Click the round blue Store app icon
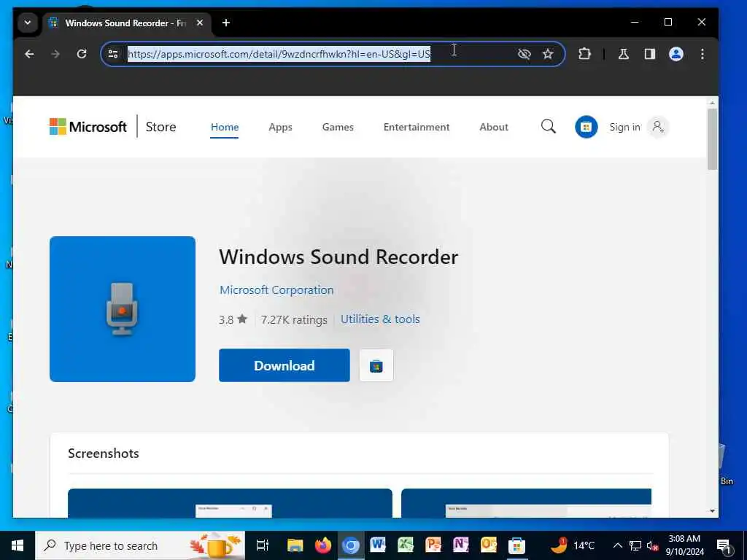Image resolution: width=747 pixels, height=560 pixels. (586, 127)
